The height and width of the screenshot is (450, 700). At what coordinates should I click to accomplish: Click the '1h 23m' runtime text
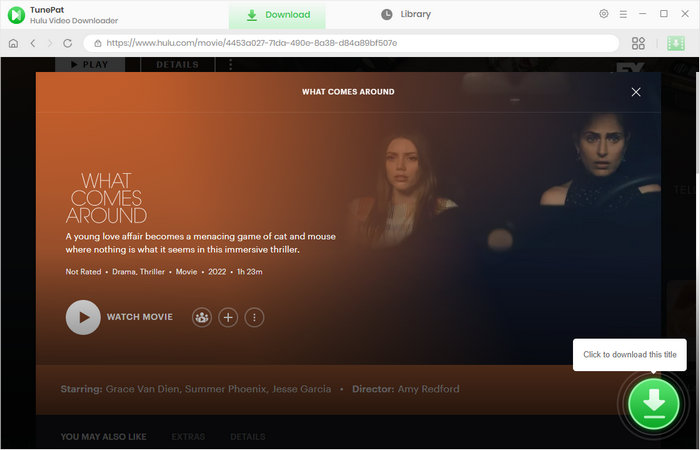coord(250,271)
